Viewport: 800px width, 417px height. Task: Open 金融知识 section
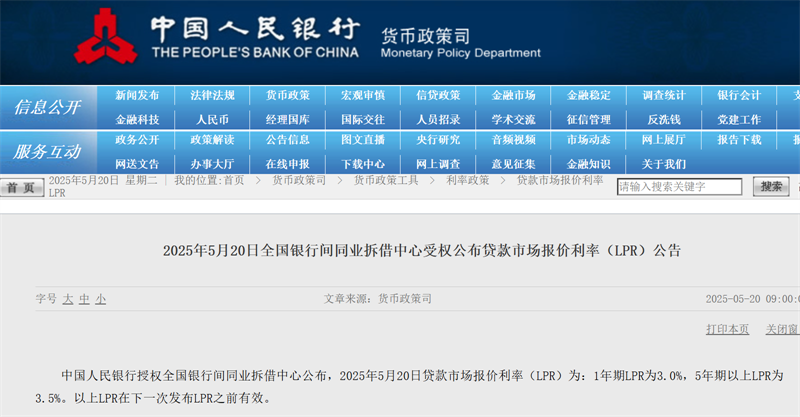(x=589, y=164)
